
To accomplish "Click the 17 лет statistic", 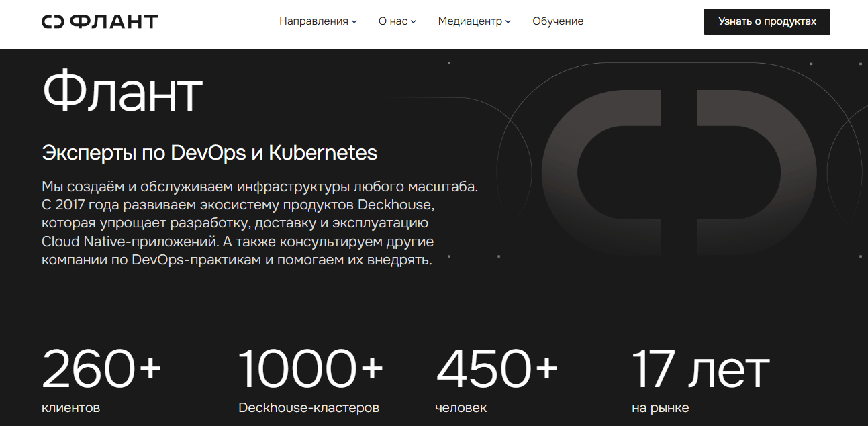I will pos(700,369).
